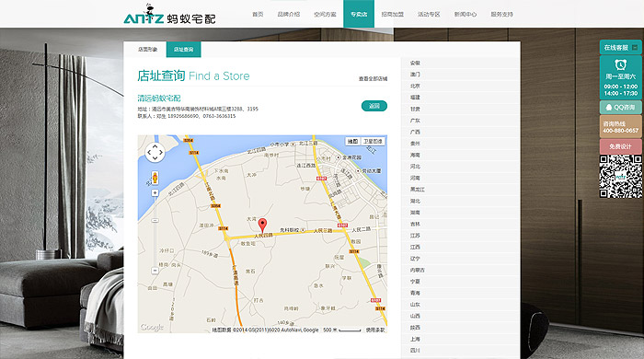644x359 pixels.
Task: Click the 查看全部店铺 link
Action: click(373, 78)
